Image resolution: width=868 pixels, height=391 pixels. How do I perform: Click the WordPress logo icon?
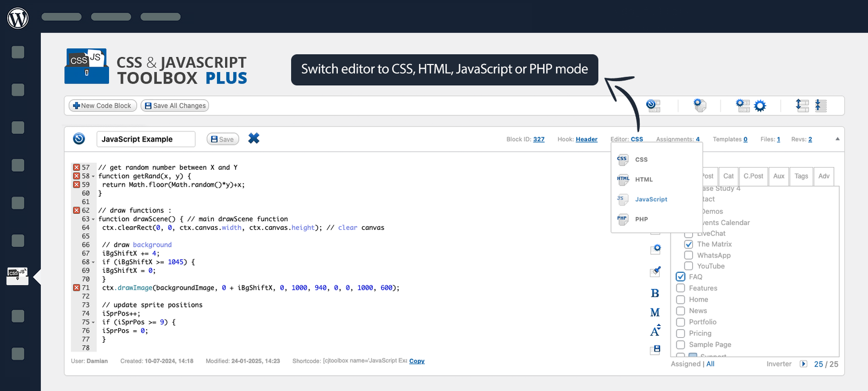point(18,18)
